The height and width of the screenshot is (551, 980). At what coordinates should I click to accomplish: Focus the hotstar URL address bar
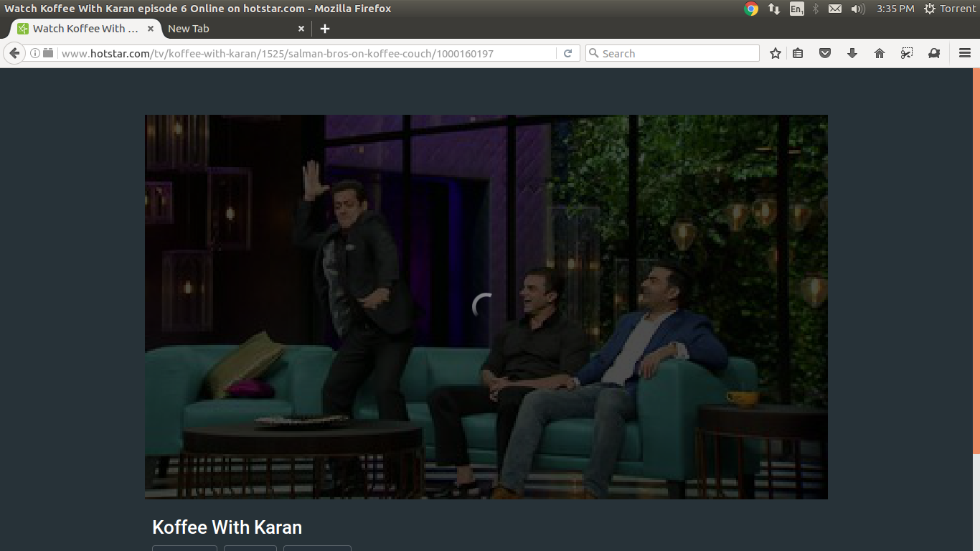(307, 53)
